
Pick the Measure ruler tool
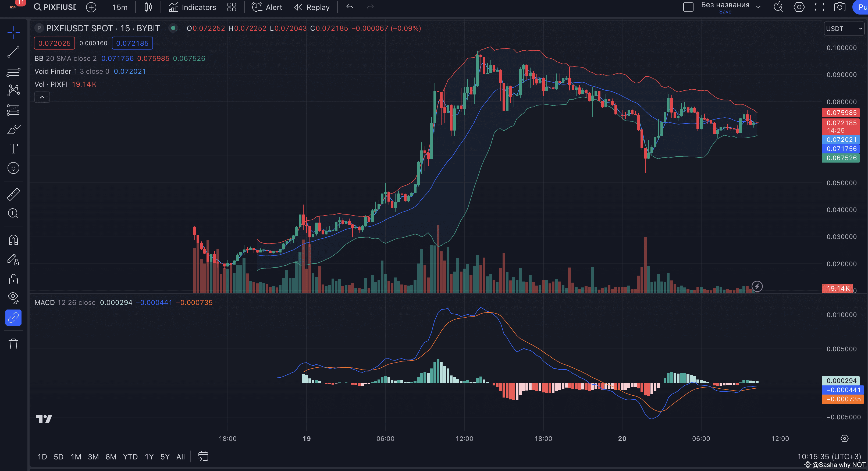pyautogui.click(x=13, y=194)
